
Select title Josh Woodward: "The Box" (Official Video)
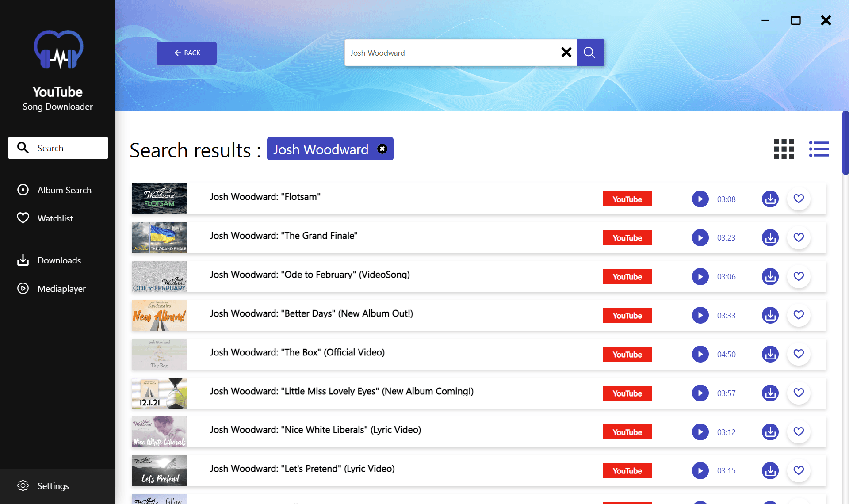click(x=297, y=352)
